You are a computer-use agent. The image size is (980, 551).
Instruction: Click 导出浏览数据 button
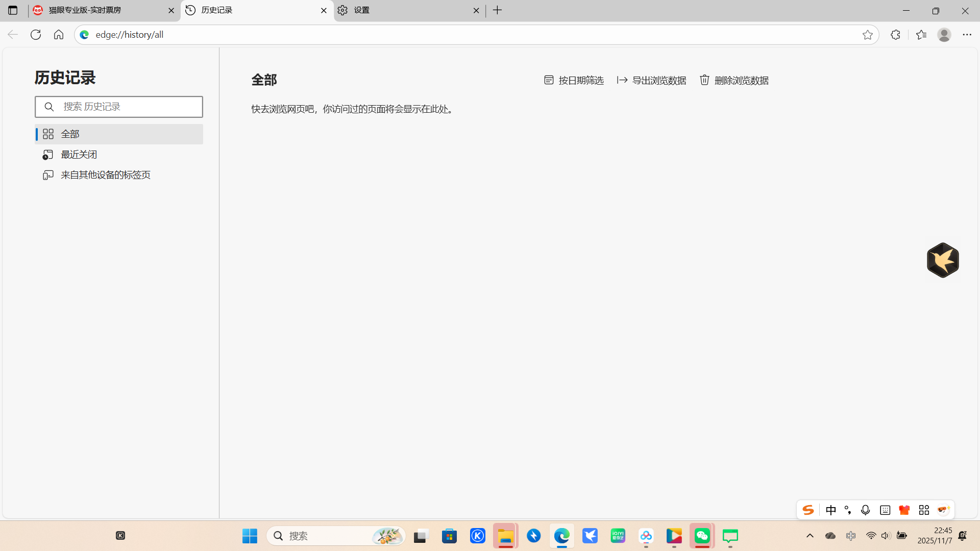651,80
